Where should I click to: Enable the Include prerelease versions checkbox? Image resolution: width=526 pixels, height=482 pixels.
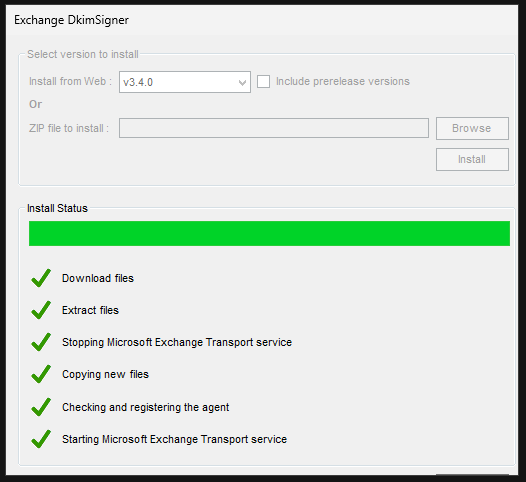(263, 82)
